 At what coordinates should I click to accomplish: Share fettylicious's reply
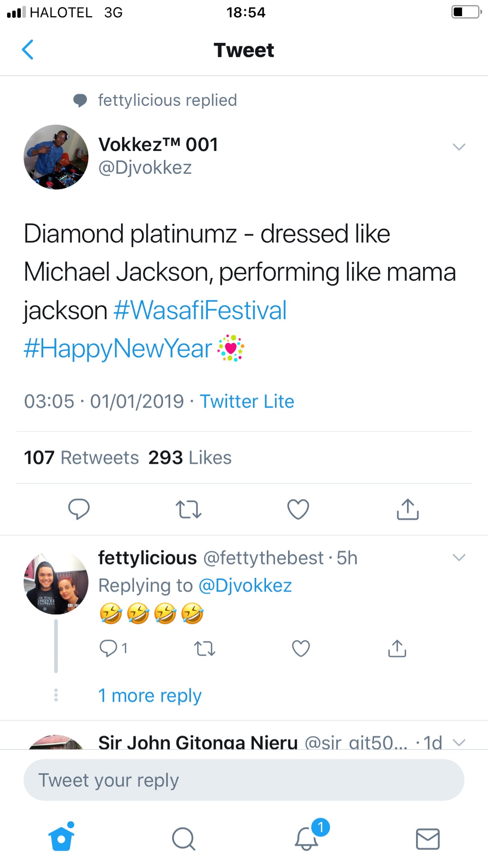pos(397,648)
